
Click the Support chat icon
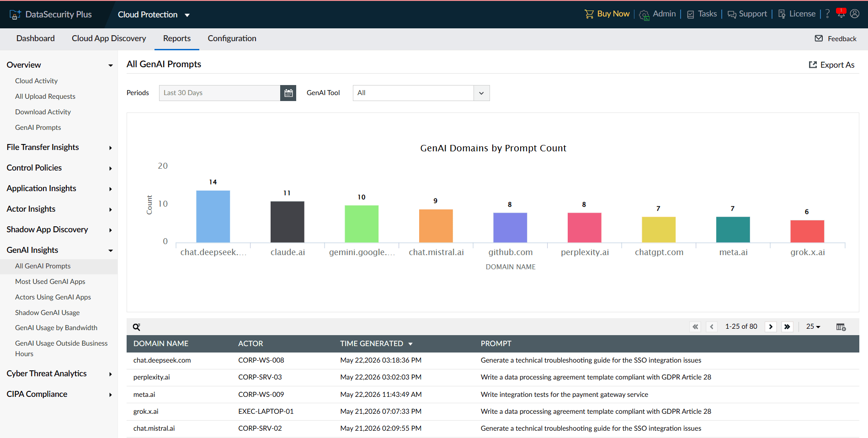[732, 15]
